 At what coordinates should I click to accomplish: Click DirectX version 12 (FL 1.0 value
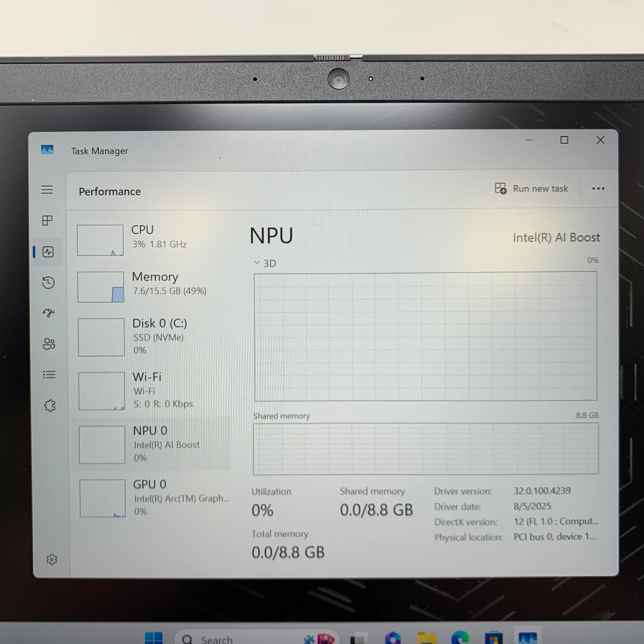pos(556,521)
